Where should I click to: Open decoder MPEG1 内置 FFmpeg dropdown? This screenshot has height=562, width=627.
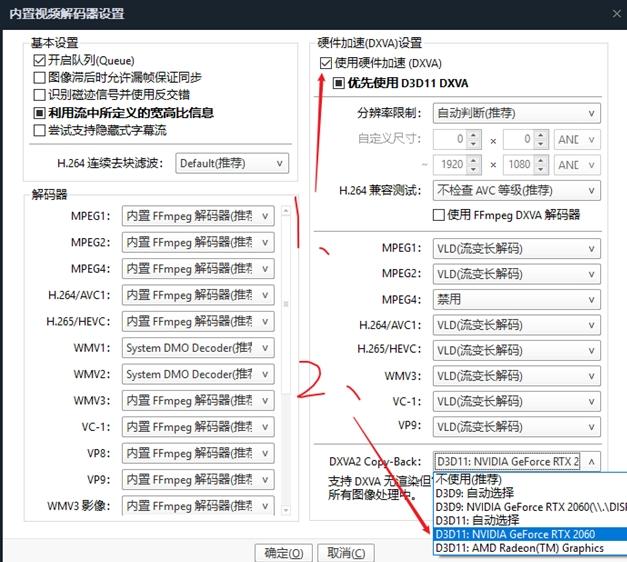click(198, 216)
